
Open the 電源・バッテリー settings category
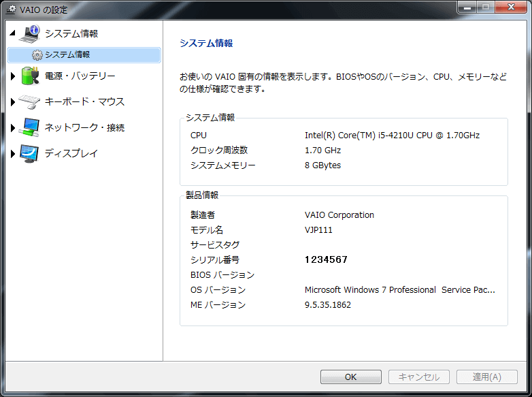tap(80, 76)
